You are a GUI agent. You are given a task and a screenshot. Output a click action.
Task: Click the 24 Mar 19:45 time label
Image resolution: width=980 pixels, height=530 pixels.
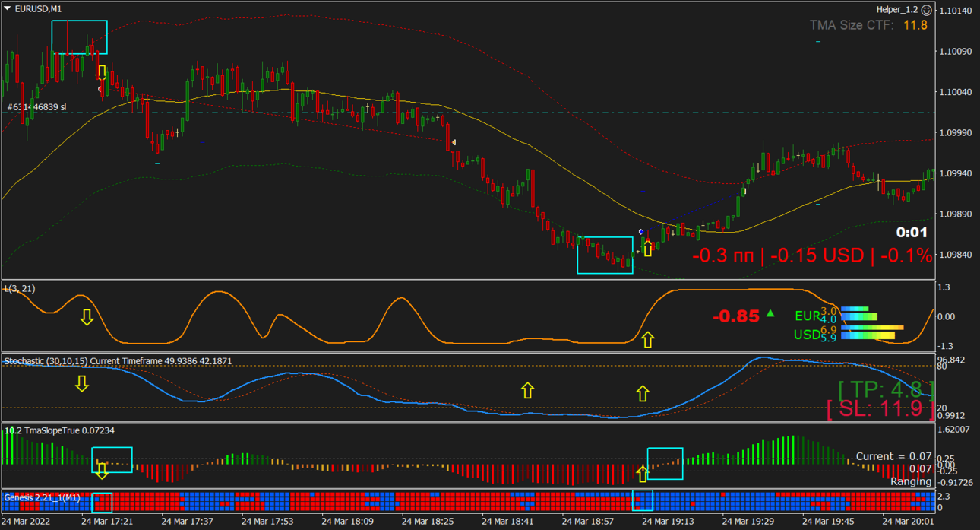coord(828,522)
